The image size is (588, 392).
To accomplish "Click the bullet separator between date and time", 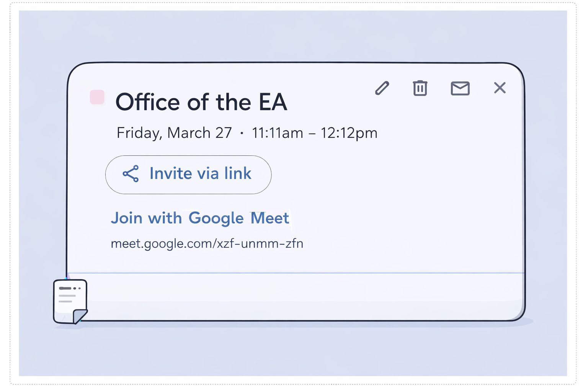I will 242,133.
